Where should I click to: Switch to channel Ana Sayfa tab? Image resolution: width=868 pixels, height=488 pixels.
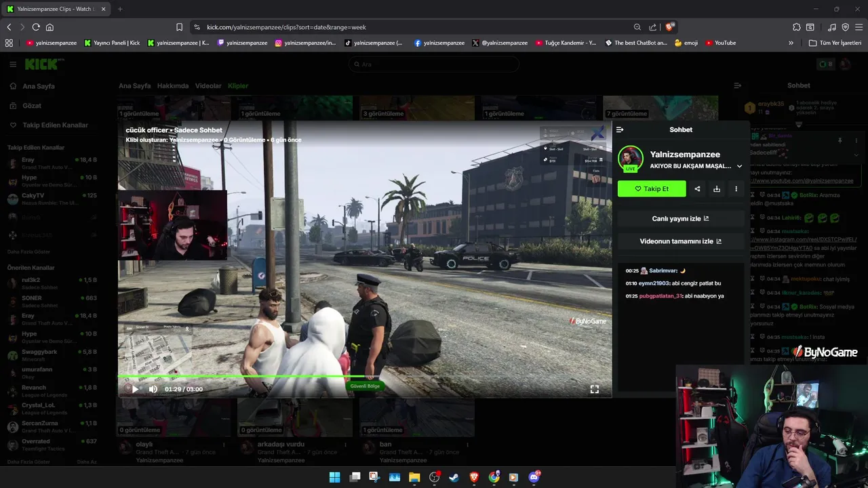click(134, 86)
